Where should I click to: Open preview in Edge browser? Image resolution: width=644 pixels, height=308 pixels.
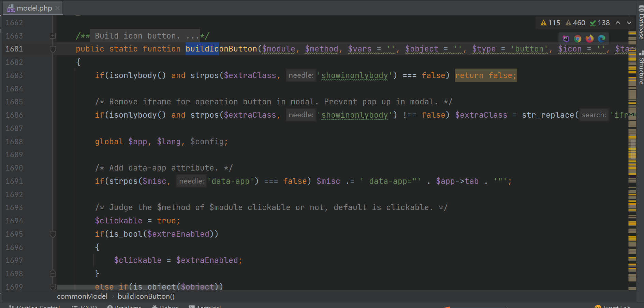pos(601,39)
